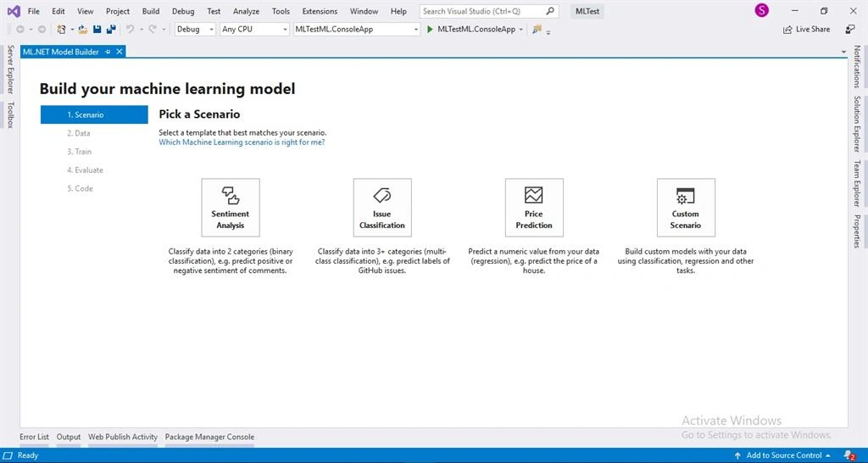
Task: Click the Redo arrow icon
Action: 153,30
